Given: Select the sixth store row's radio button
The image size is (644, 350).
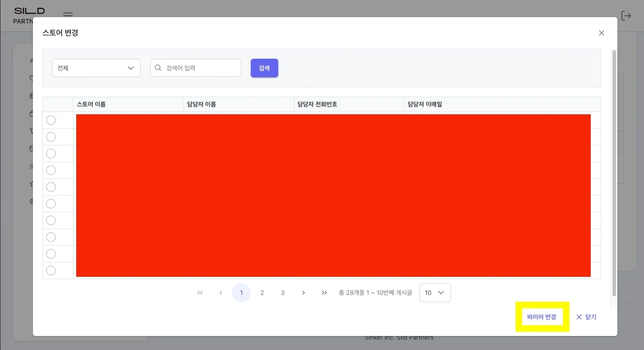Looking at the screenshot, I should tap(51, 204).
